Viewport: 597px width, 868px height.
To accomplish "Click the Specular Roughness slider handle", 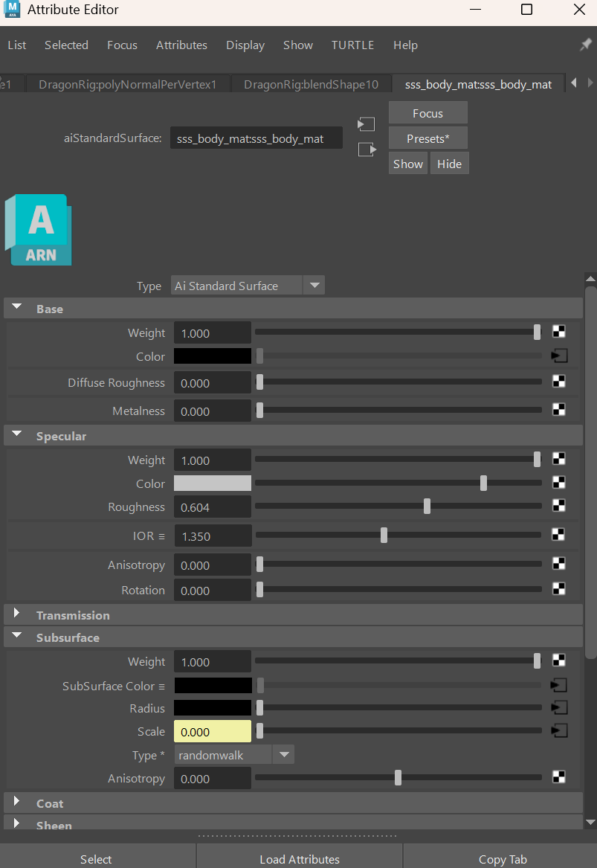I will click(x=427, y=506).
